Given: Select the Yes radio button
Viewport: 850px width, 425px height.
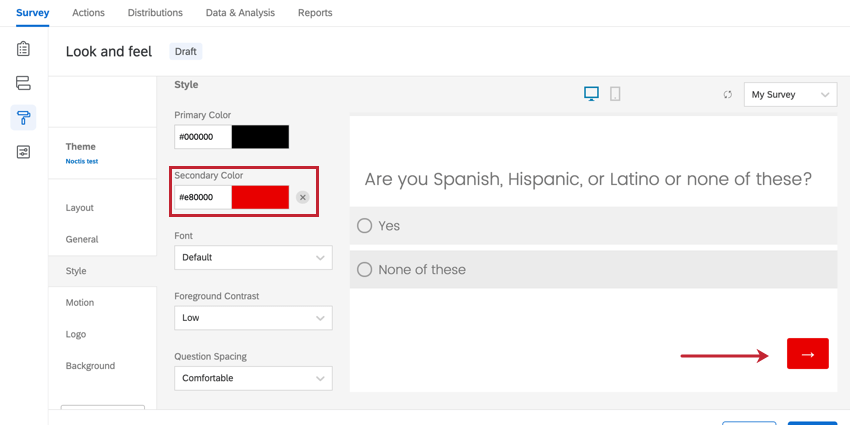Looking at the screenshot, I should click(x=365, y=226).
